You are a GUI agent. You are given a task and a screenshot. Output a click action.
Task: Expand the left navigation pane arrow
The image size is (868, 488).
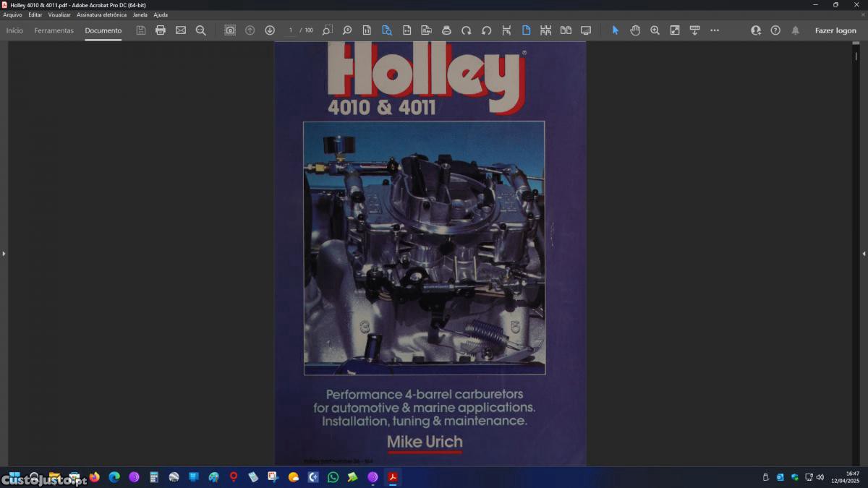tap(4, 254)
